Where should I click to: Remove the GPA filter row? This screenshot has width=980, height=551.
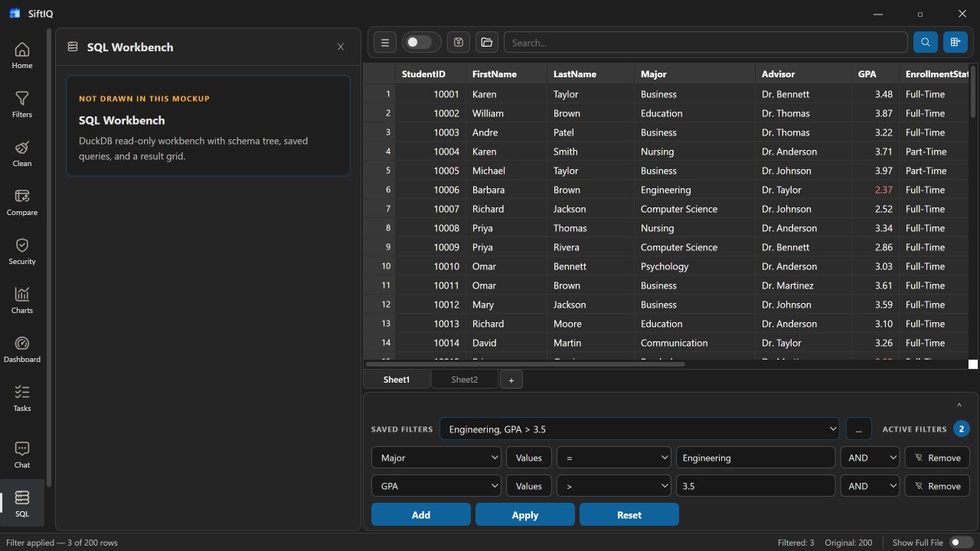point(937,486)
